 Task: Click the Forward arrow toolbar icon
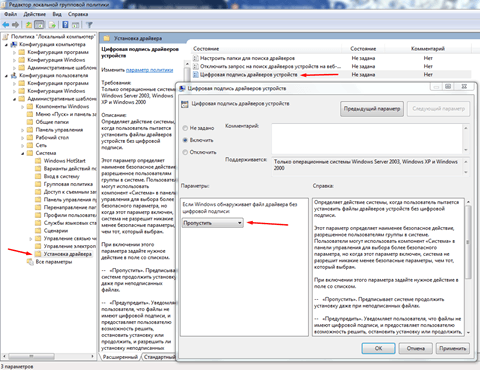coord(15,25)
